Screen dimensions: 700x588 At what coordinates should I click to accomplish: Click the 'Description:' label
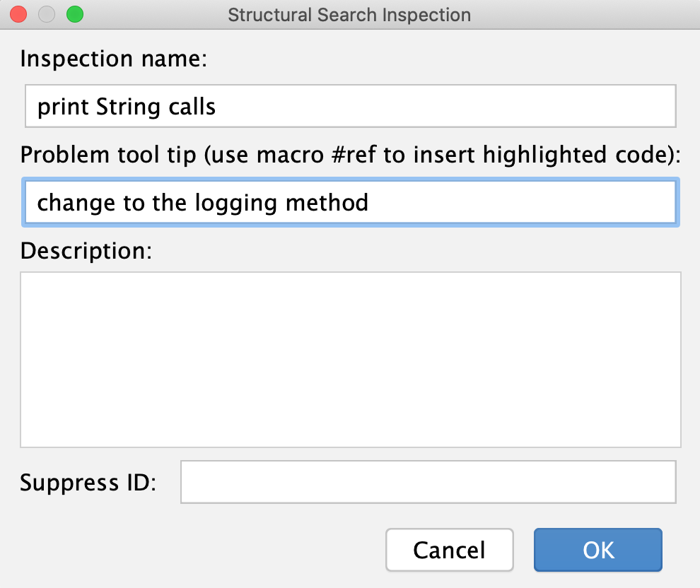(x=85, y=251)
